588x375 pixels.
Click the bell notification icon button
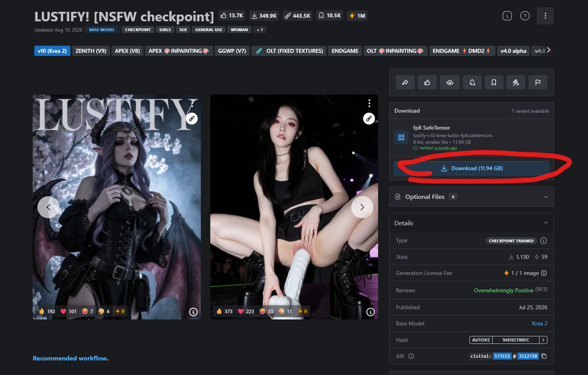[x=472, y=82]
